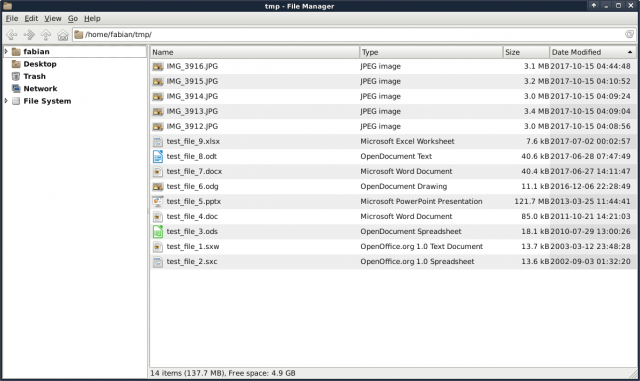This screenshot has height=381, width=640.
Task: Sort by the Size column header
Action: 526,52
